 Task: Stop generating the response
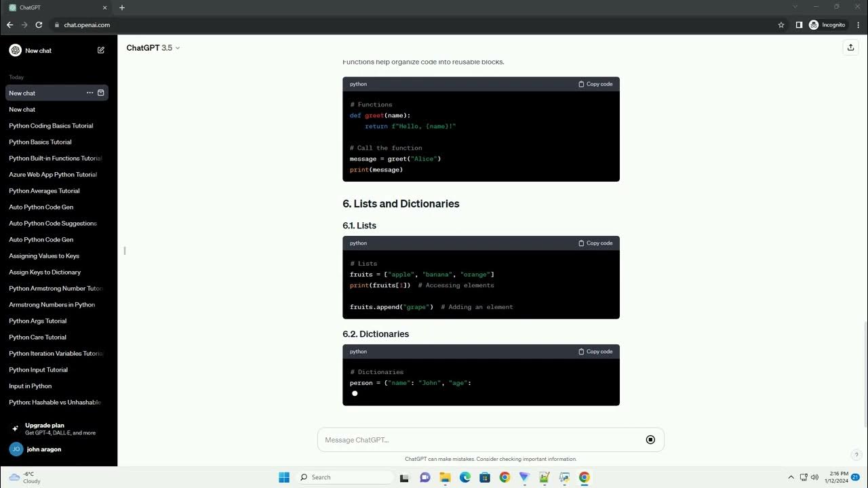(650, 440)
